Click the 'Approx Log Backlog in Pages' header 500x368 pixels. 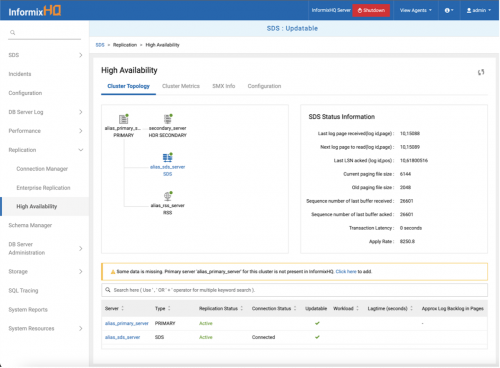coord(452,308)
